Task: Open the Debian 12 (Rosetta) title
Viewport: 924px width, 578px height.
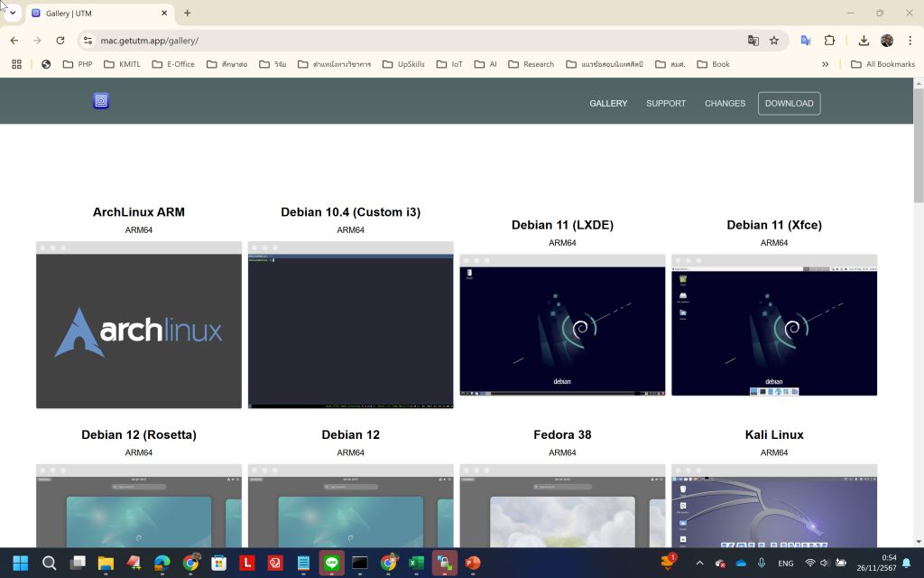Action: (138, 434)
